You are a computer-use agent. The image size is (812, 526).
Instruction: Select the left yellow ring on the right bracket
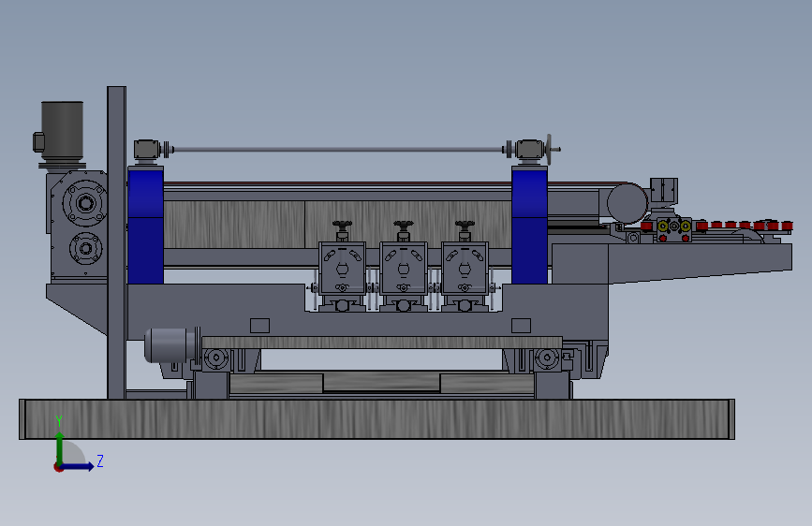(662, 226)
